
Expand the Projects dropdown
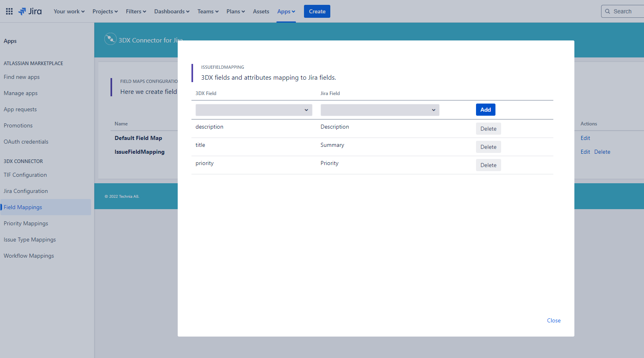105,11
